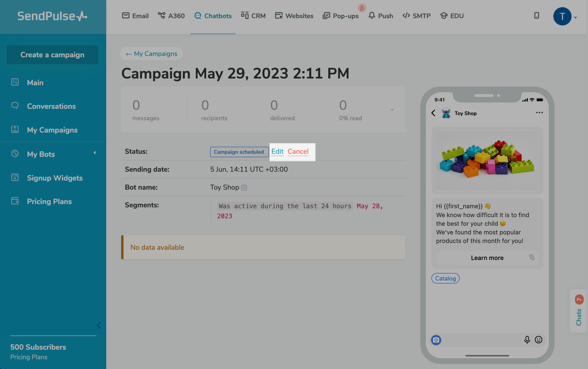Click the three-dots menu in Toy Shop chat

coord(539,113)
